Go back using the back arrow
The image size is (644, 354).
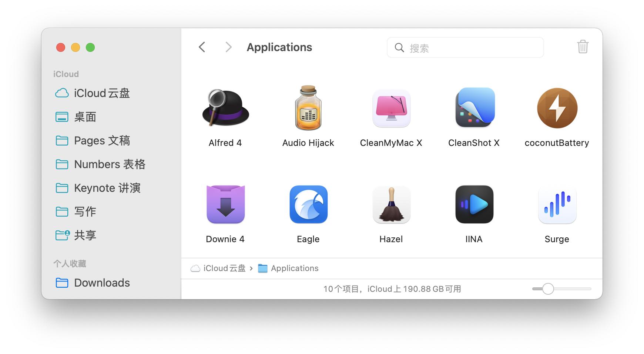point(202,47)
